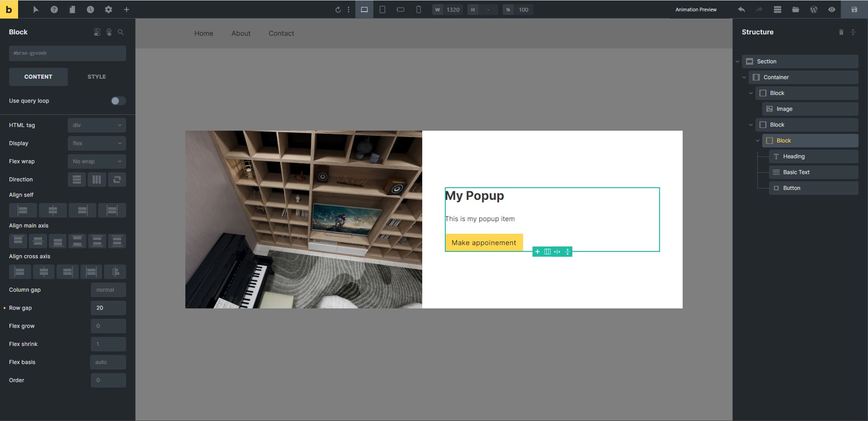Open the templates folder icon
868x421 pixels.
pyautogui.click(x=796, y=9)
